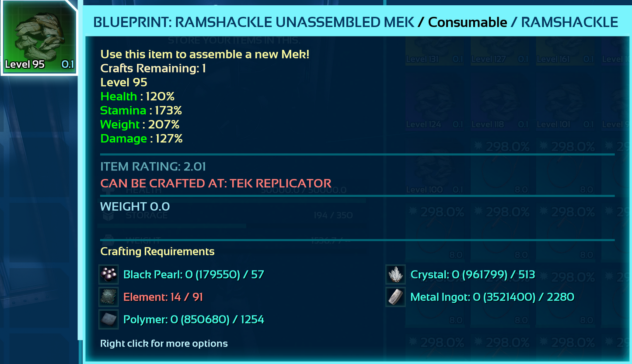Click the Tek Replicator crafting station text
This screenshot has width=632, height=364.
click(216, 183)
